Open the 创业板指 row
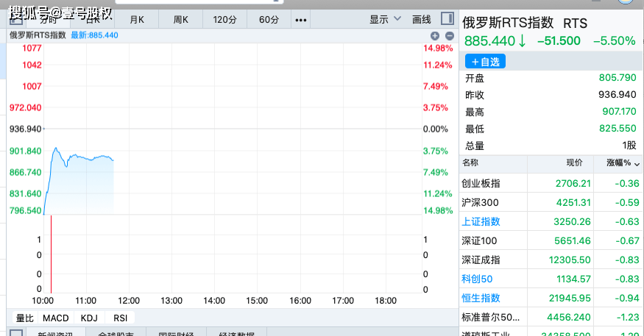The image size is (644, 336). 551,183
